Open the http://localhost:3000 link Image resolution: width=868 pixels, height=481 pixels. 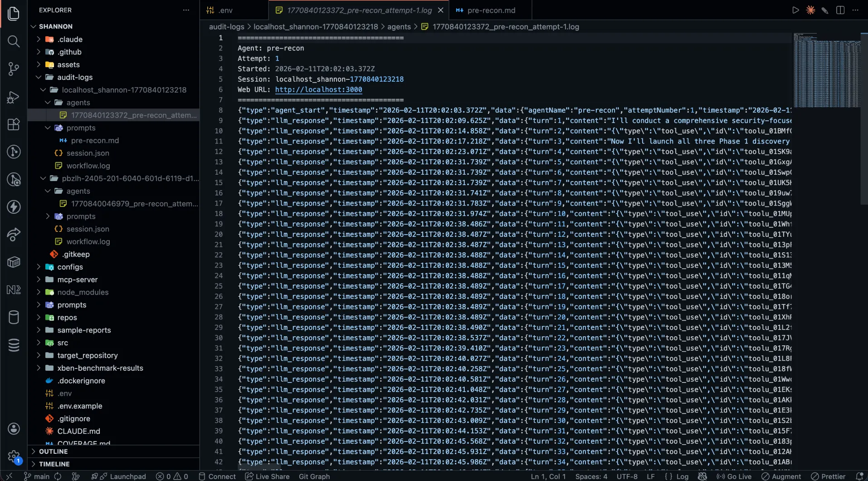tap(318, 89)
